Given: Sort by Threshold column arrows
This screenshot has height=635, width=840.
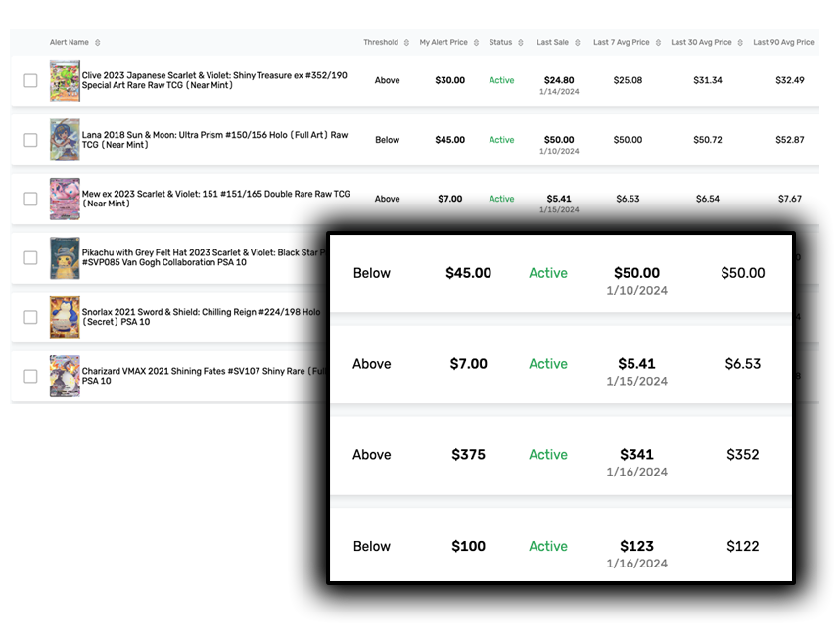Looking at the screenshot, I should click(x=406, y=43).
